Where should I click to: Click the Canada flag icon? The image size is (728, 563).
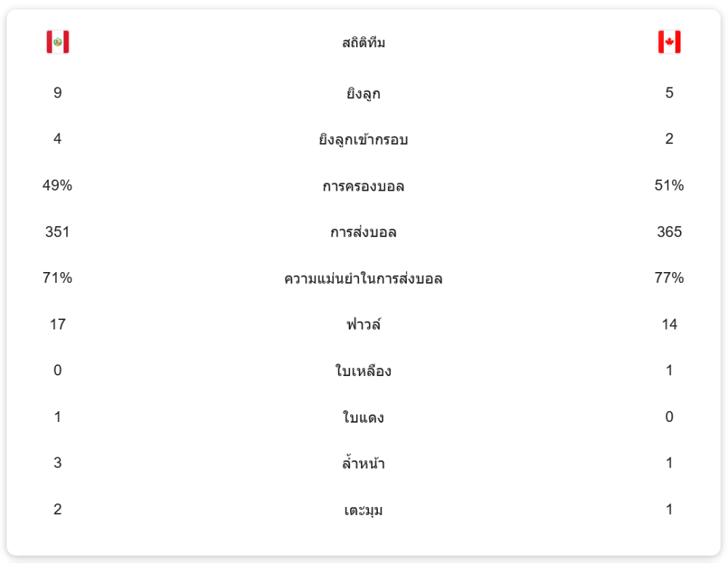pos(669,42)
